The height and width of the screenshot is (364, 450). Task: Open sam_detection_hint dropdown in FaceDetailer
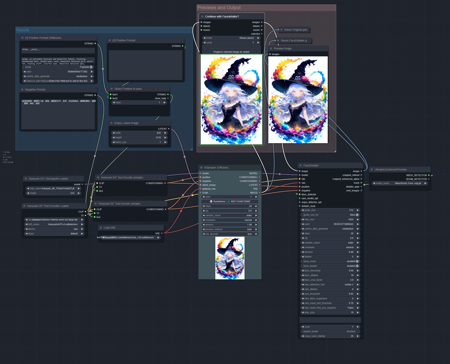(330, 285)
